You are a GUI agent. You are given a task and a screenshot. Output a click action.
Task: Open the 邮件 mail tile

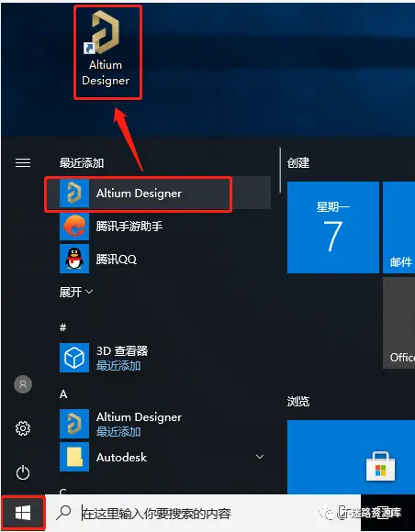pyautogui.click(x=398, y=227)
